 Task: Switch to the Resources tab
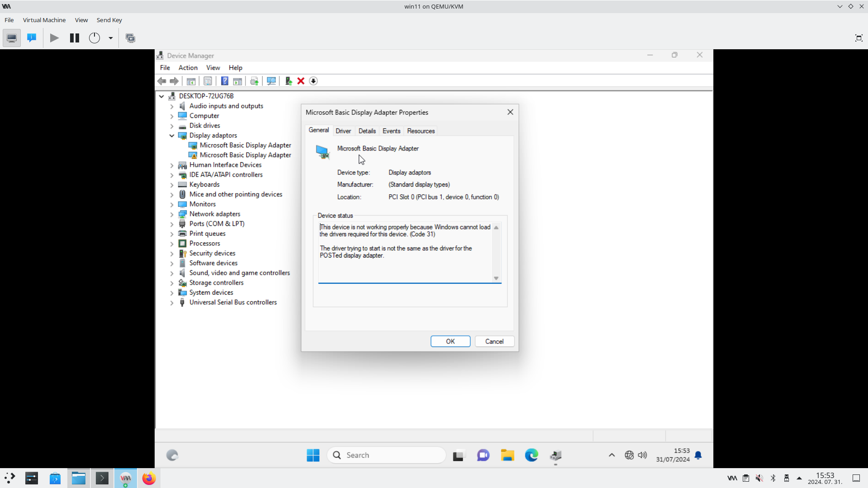coord(421,131)
